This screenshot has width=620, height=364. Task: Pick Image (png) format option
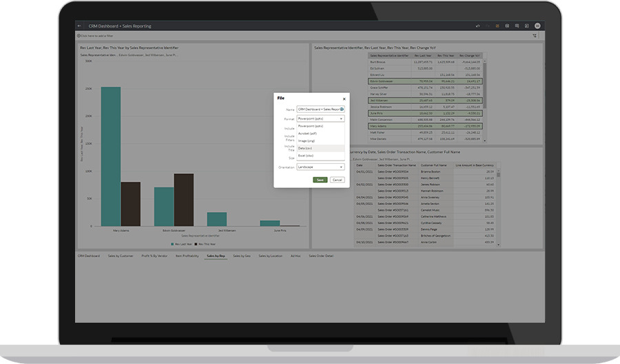[307, 140]
